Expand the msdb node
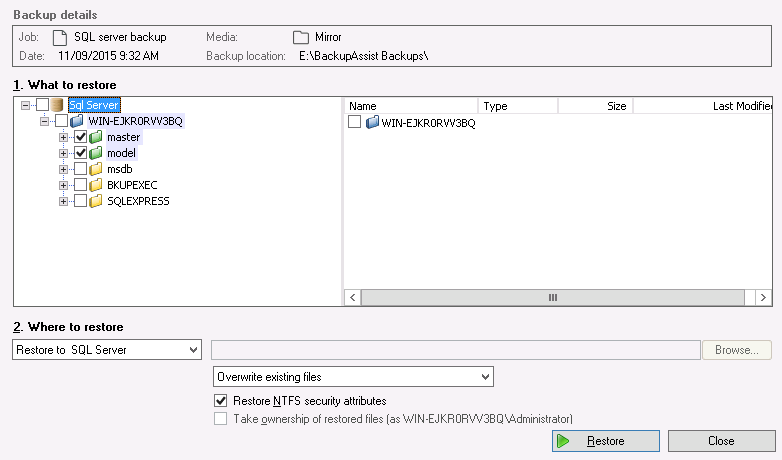Image resolution: width=782 pixels, height=460 pixels. [63, 169]
